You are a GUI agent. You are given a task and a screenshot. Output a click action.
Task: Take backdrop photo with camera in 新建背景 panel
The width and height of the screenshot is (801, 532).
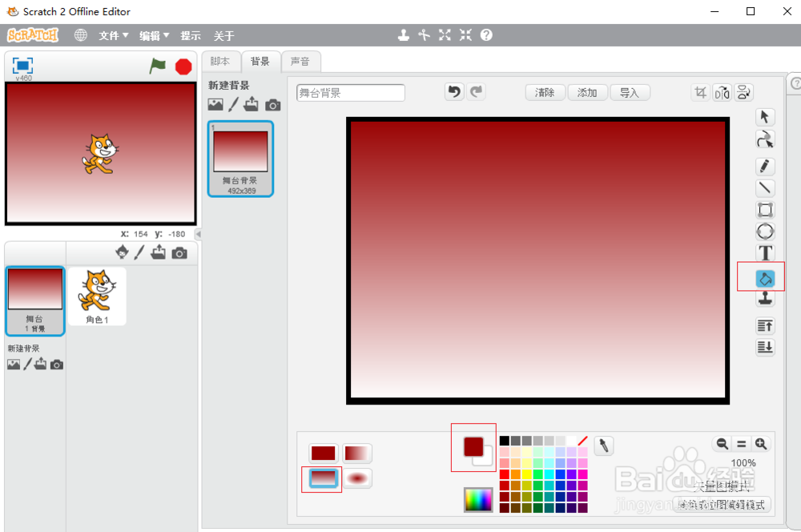(273, 105)
